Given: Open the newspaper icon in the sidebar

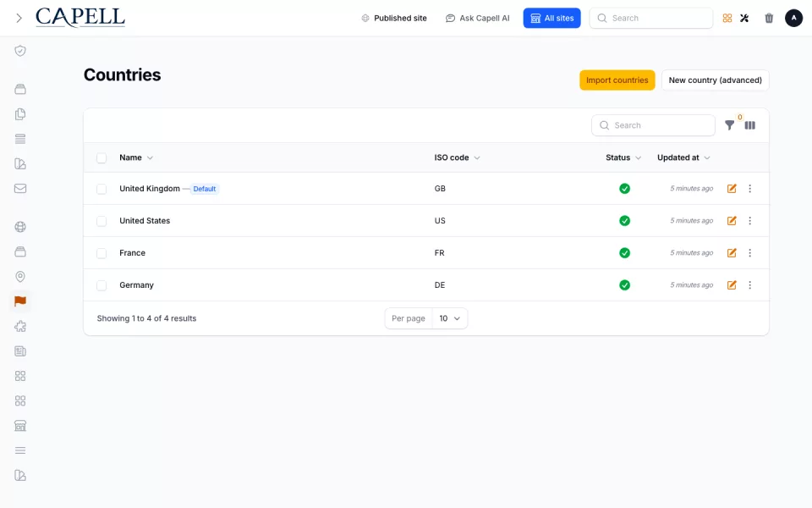Looking at the screenshot, I should pos(20,351).
